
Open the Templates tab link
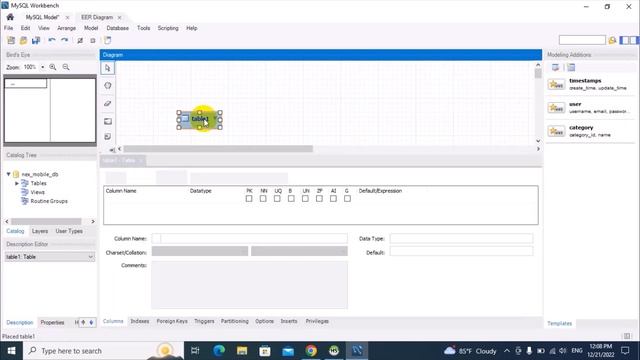coord(559,323)
